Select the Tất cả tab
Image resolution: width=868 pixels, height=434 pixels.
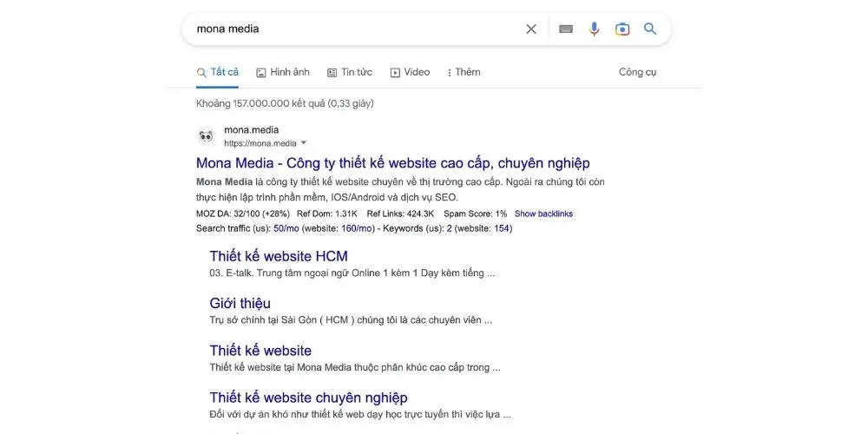point(218,72)
